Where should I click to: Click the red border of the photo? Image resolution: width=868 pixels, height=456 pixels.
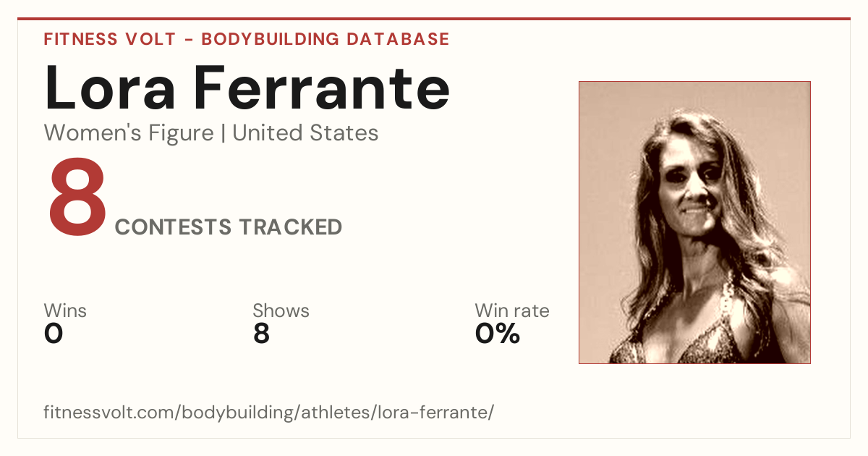pos(579,222)
